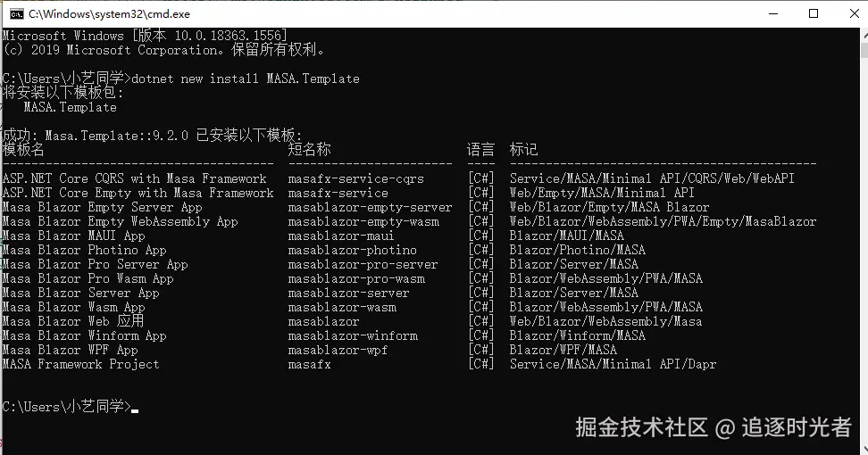Click 'Masa Blazor MAUI App' text
This screenshot has height=455, width=868.
tap(73, 236)
